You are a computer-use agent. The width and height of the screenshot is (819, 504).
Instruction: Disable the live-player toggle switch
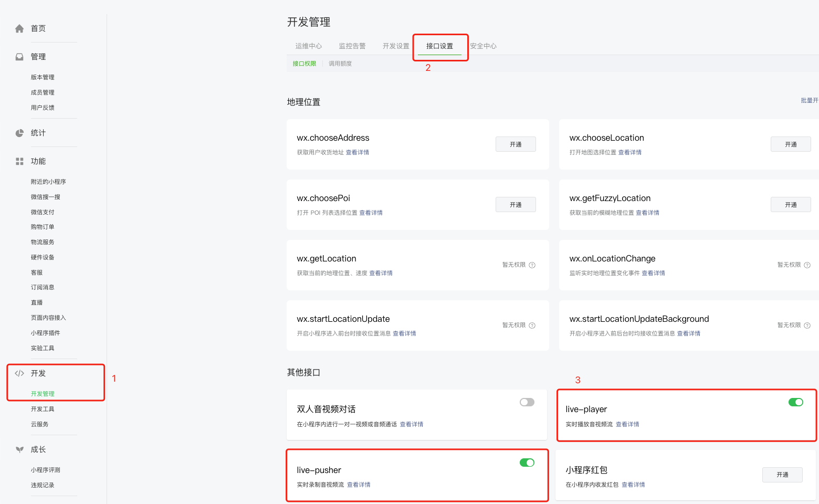(795, 402)
